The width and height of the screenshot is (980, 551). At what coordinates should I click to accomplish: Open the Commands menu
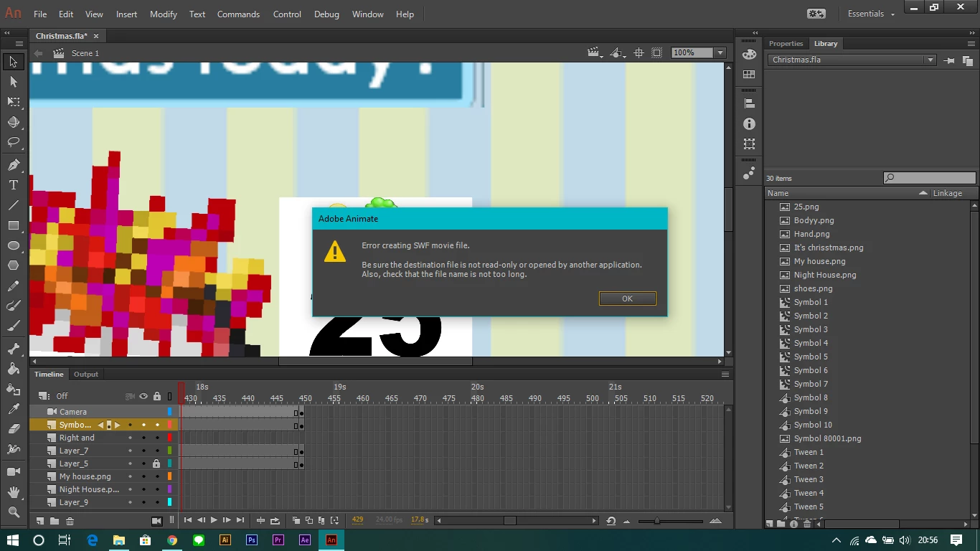[x=238, y=14]
